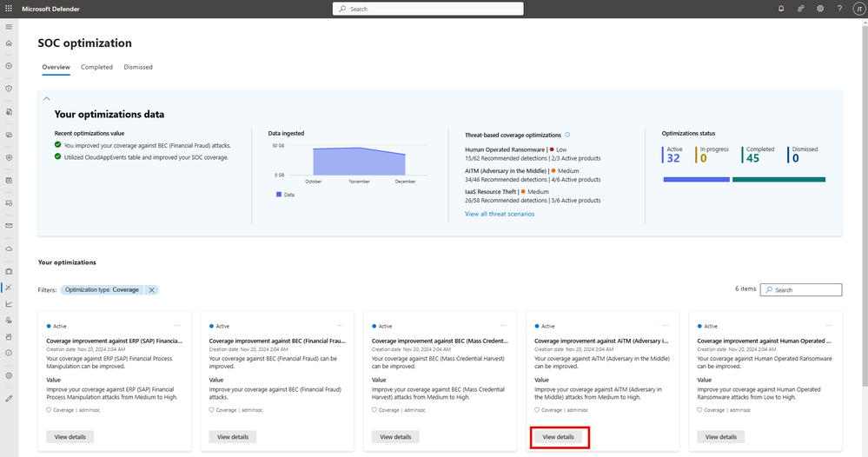Click the Utilized CloudAppEvents table line
The height and width of the screenshot is (457, 868).
point(146,157)
